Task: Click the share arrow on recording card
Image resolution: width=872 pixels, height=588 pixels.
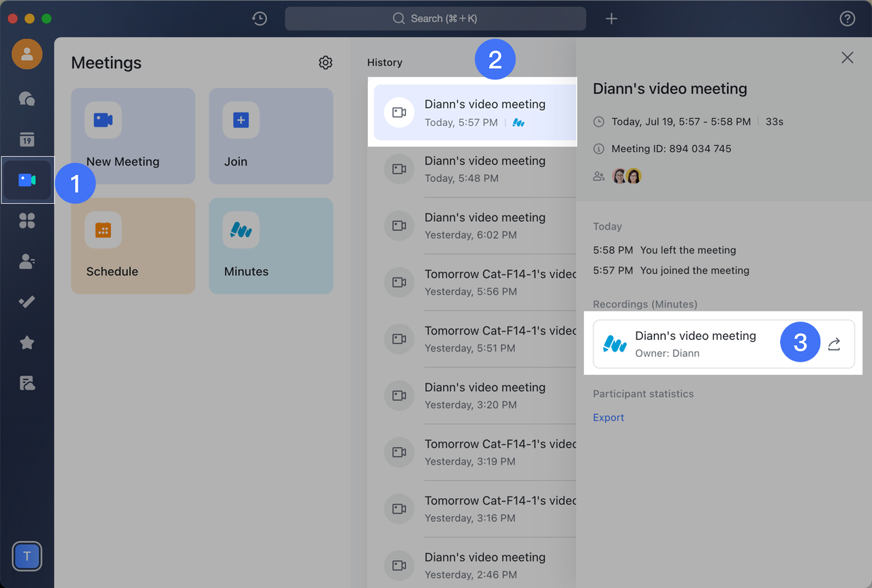Action: [x=834, y=345]
